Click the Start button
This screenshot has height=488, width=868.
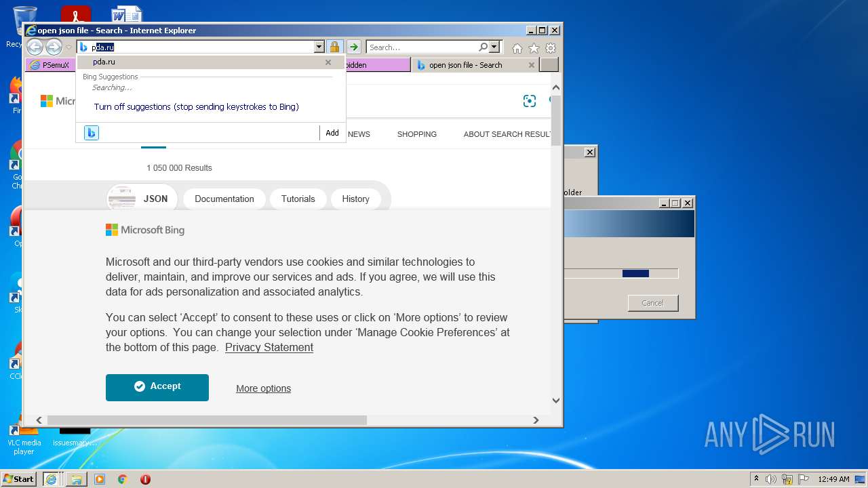tap(19, 479)
